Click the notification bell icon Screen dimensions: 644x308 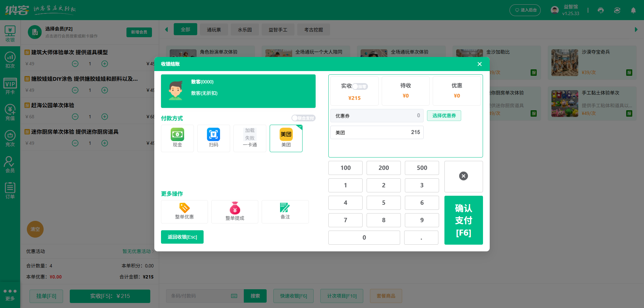click(x=633, y=10)
